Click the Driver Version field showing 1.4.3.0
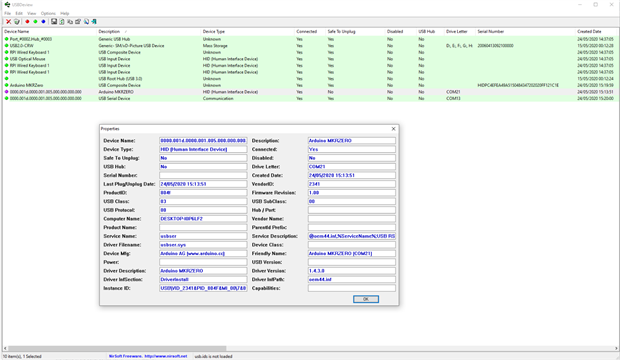Screen dimensions: 620x360 tap(352, 271)
